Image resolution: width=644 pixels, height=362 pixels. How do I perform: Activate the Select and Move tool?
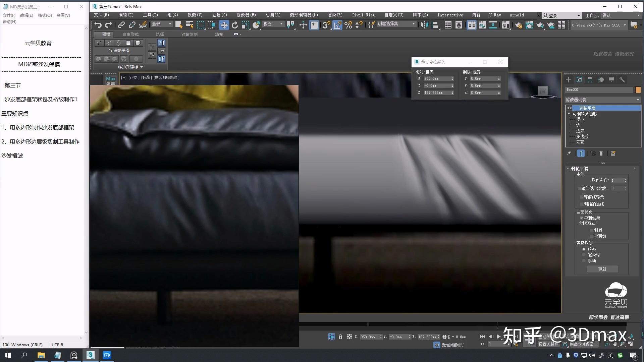click(x=224, y=25)
